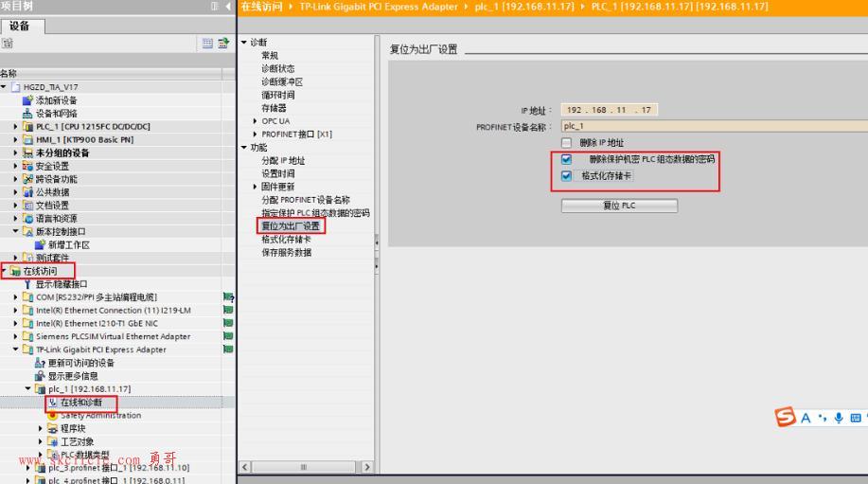Open 设置时间 function

pyautogui.click(x=278, y=173)
